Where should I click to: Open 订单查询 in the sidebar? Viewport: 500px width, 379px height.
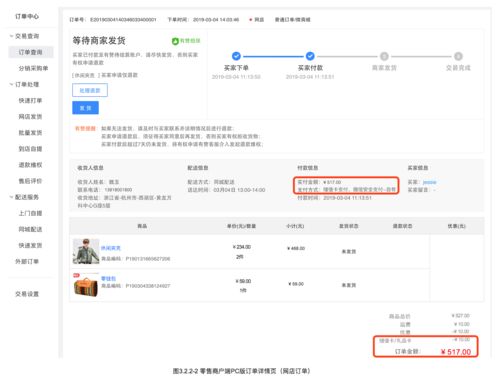(x=30, y=52)
